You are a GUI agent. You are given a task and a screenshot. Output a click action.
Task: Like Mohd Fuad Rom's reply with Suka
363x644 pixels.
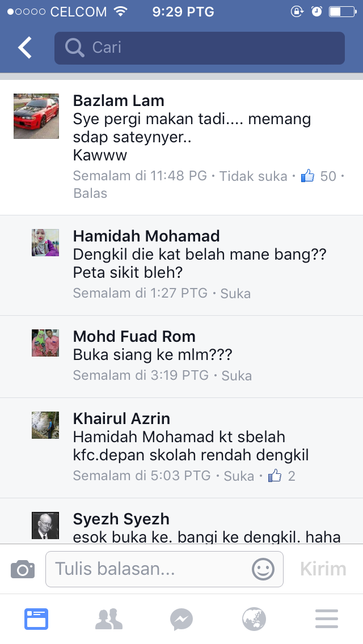(237, 375)
